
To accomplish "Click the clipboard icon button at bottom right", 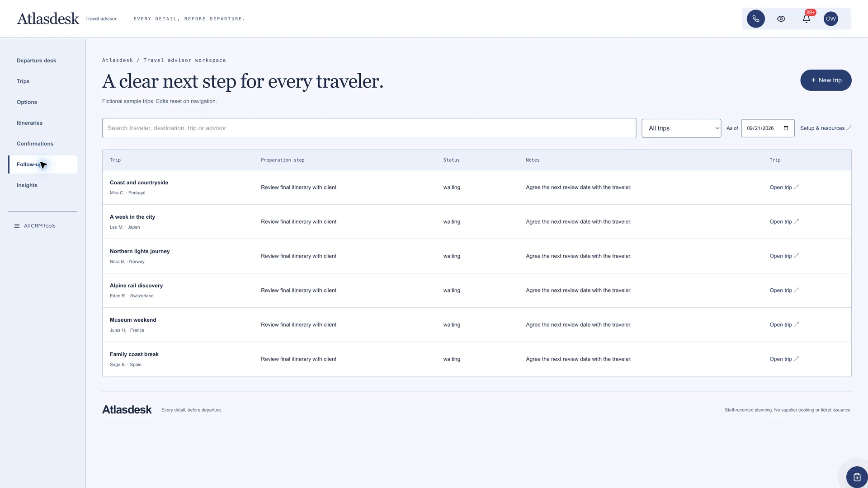I will (857, 477).
